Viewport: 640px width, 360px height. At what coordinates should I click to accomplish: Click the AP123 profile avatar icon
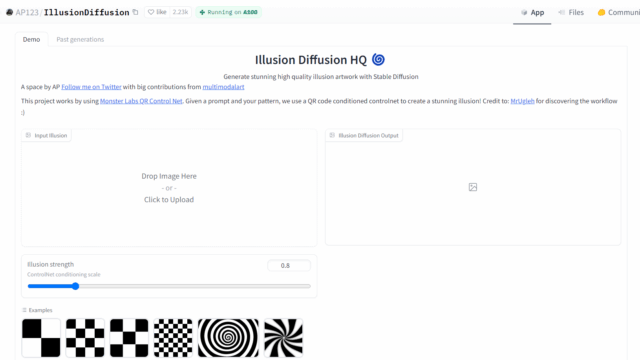point(9,12)
